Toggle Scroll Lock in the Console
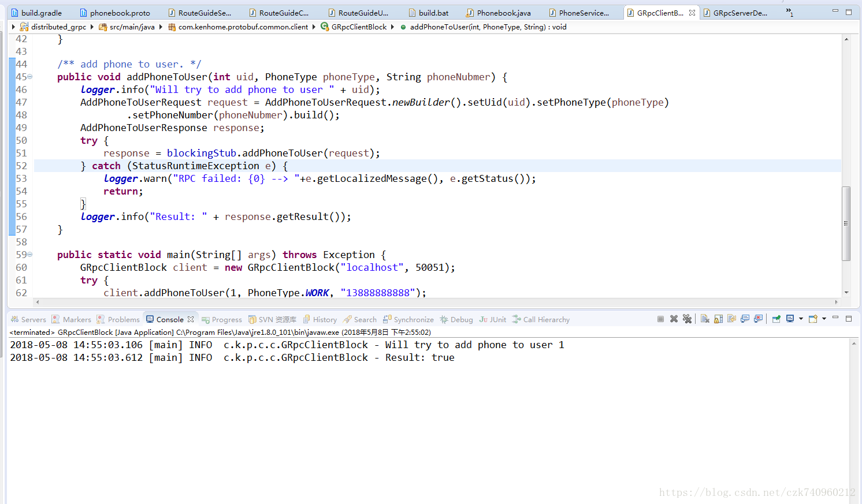 [x=718, y=319]
